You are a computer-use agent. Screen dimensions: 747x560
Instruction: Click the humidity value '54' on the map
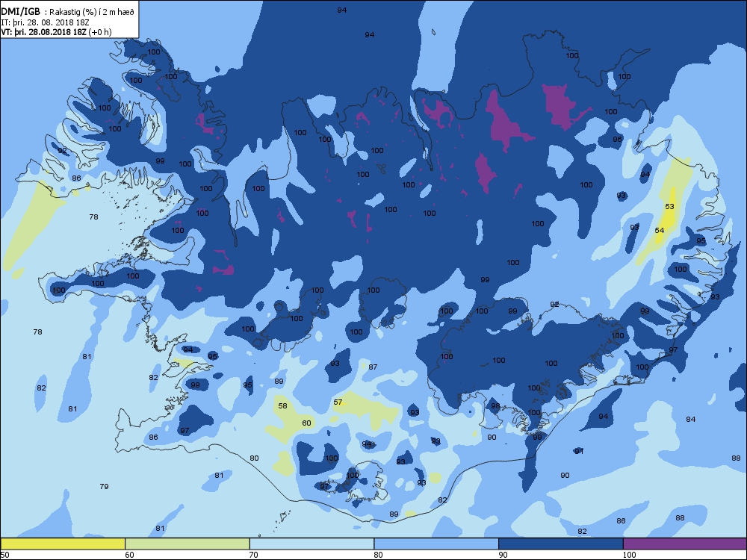tap(660, 230)
